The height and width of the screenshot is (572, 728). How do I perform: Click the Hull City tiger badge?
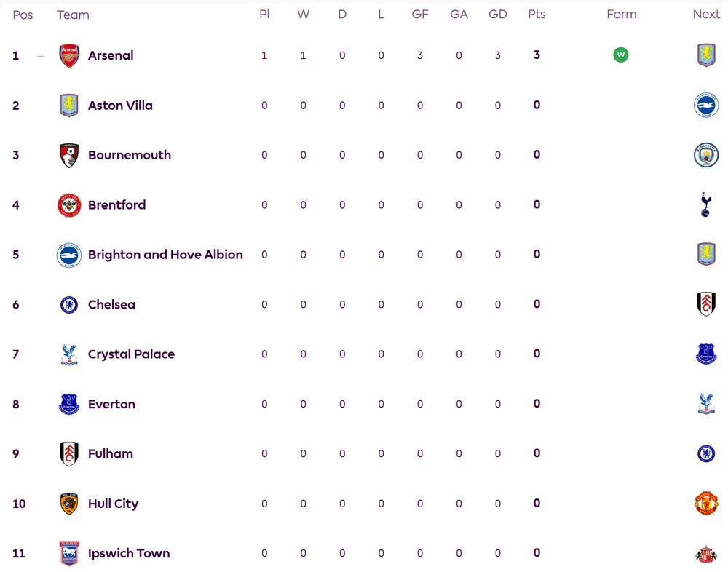pos(69,504)
